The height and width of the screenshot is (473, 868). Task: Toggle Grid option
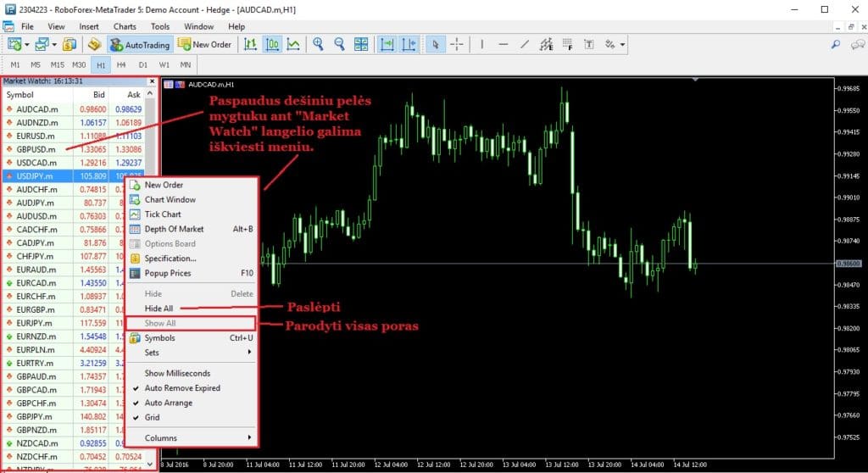[192, 418]
